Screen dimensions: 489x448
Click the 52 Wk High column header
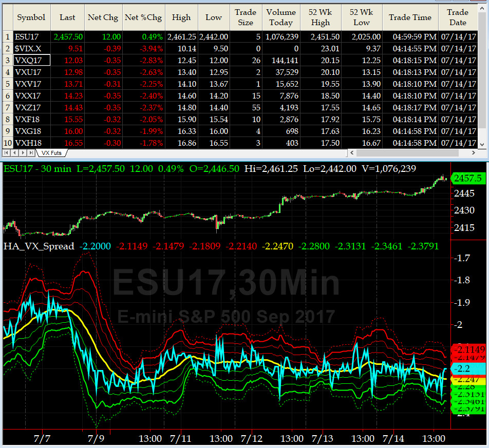pos(321,17)
